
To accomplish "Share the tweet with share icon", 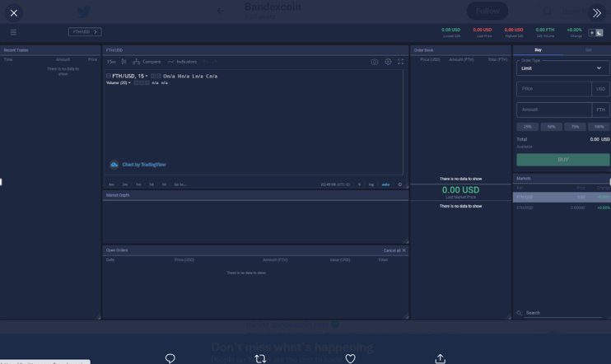I will pyautogui.click(x=440, y=358).
